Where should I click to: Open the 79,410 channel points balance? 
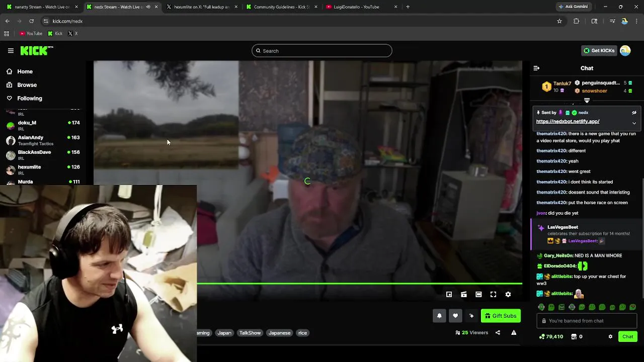551,337
